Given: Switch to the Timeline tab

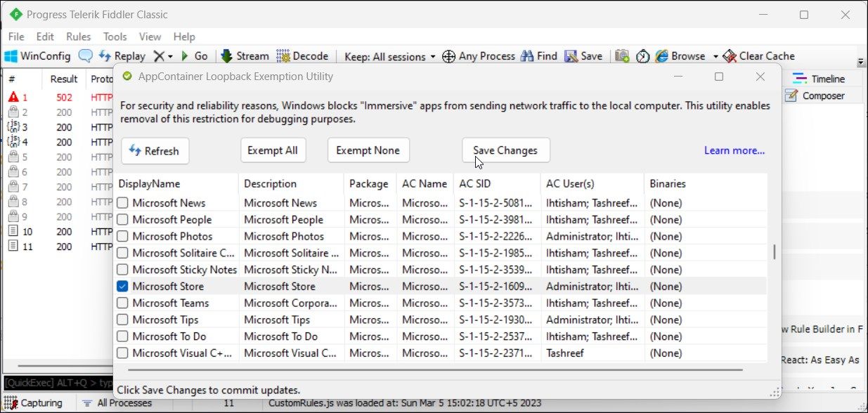Looking at the screenshot, I should [x=820, y=79].
